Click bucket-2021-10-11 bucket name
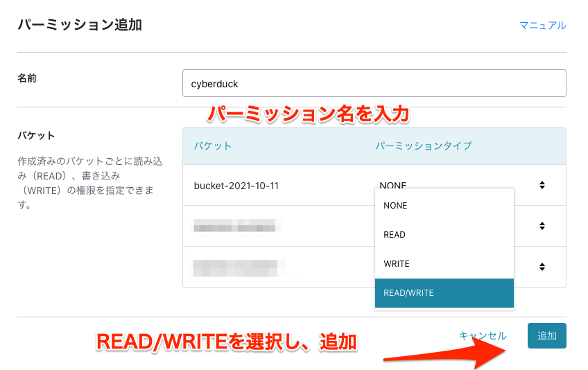This screenshot has width=588, height=370. pyautogui.click(x=236, y=186)
